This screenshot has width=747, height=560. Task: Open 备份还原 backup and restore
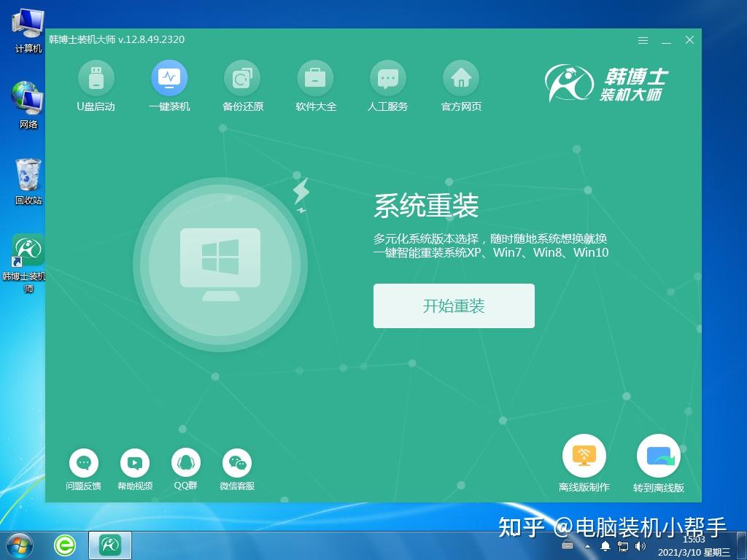tap(242, 86)
